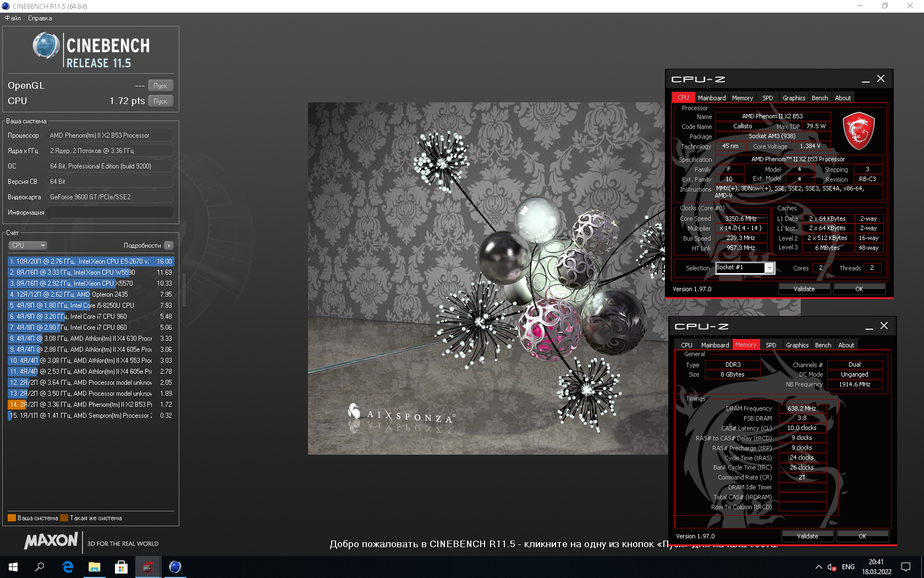
Task: Click the Подробности arrow button
Action: 169,246
